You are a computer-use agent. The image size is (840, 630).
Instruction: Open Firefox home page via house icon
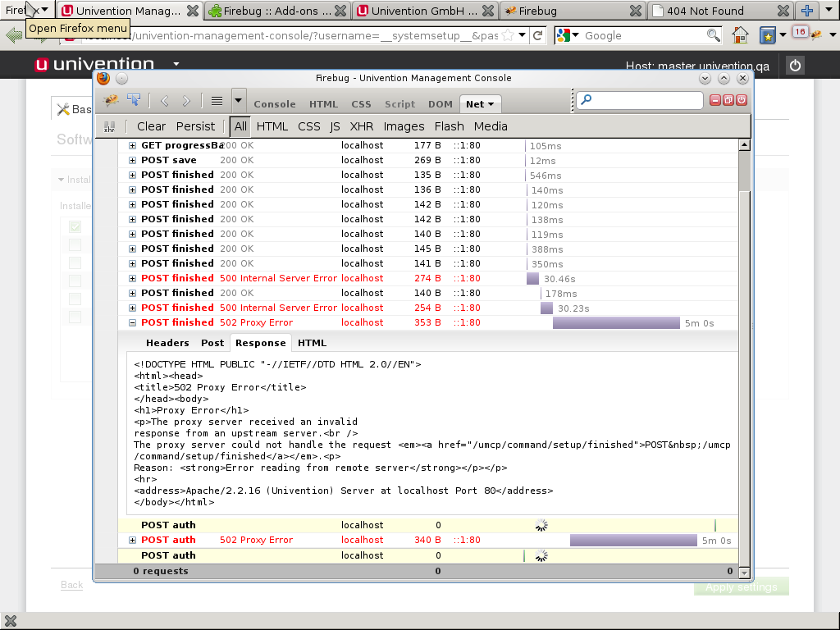coord(740,35)
